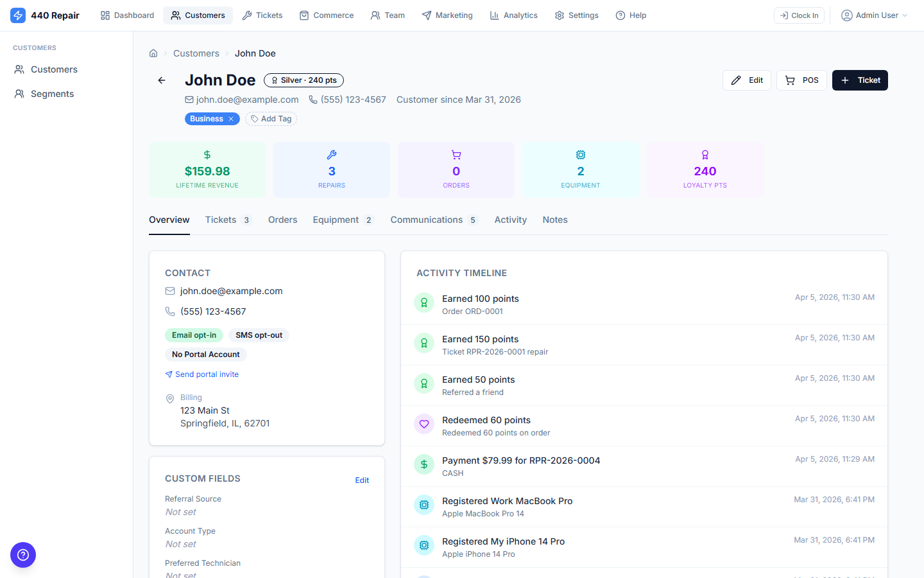Toggle the SMS opt-out badge
The height and width of the screenshot is (578, 924).
tap(259, 335)
